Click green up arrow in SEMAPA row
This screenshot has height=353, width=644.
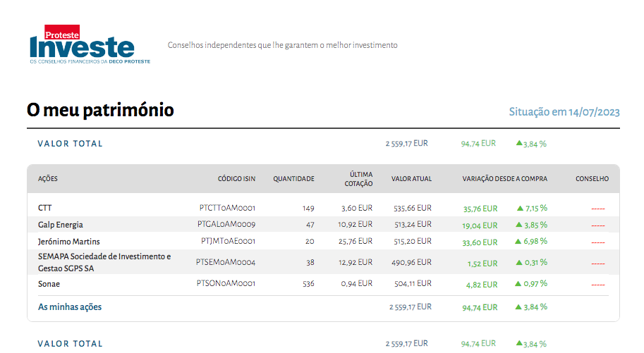click(x=520, y=262)
